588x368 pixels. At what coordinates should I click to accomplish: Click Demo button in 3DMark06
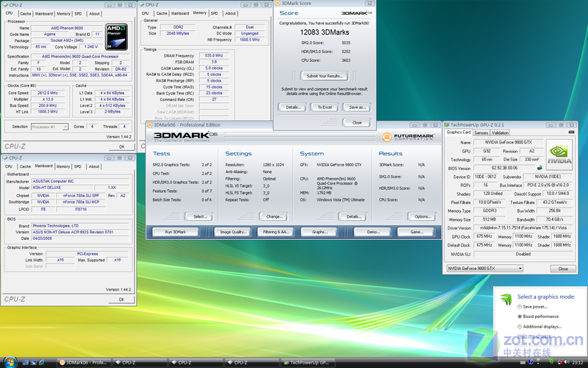pyautogui.click(x=373, y=232)
